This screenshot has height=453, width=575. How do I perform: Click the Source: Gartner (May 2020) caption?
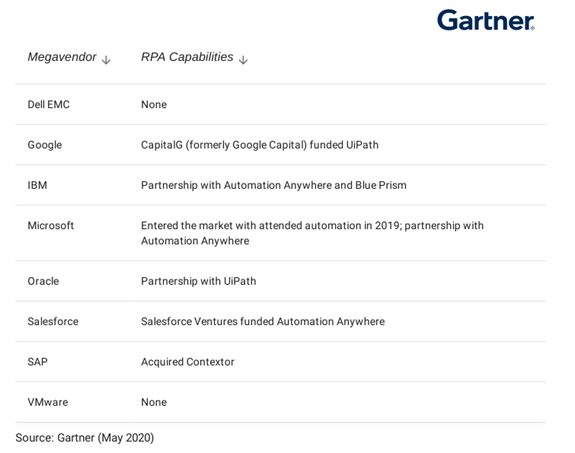[x=85, y=438]
